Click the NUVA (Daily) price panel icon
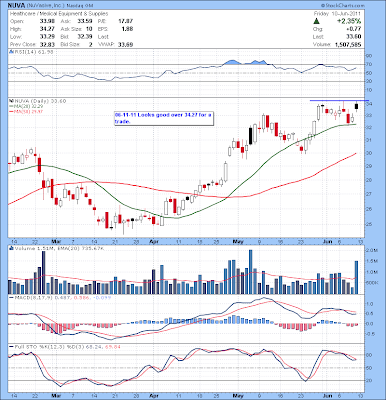Viewport: 386px width, 400px height. (10, 101)
